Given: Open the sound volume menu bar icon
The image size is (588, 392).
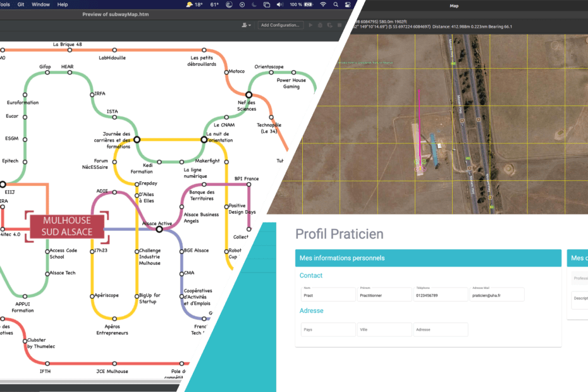Looking at the screenshot, I should point(279,4).
